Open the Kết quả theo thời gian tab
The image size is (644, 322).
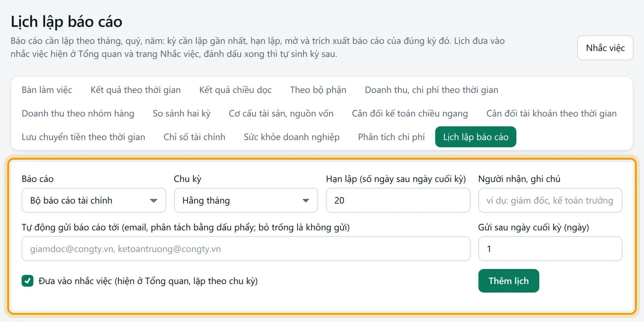(136, 90)
